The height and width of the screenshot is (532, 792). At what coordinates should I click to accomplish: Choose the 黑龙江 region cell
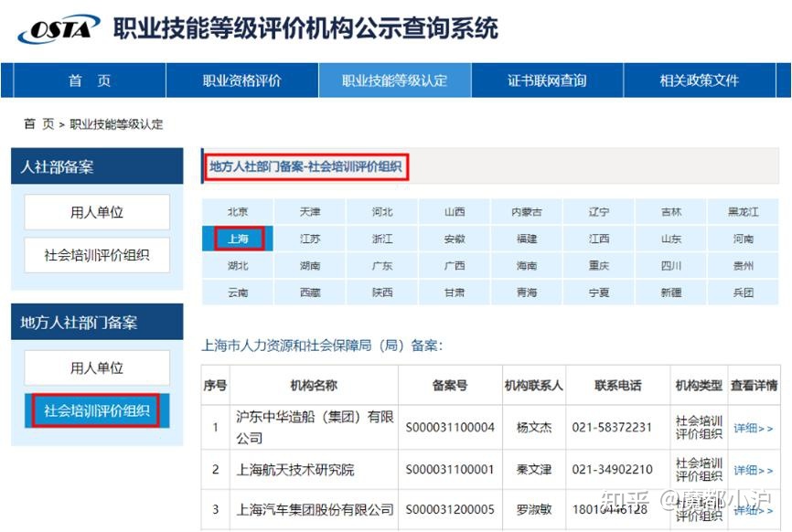coord(743,212)
